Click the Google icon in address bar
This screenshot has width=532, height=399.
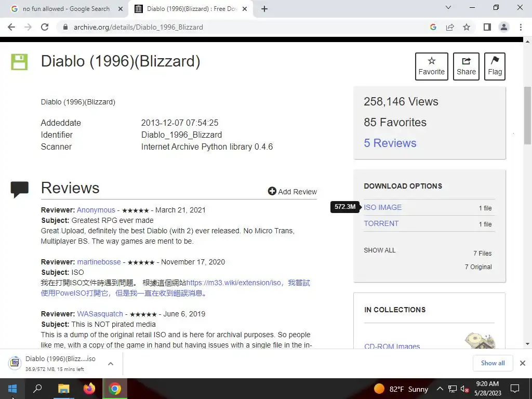click(433, 27)
